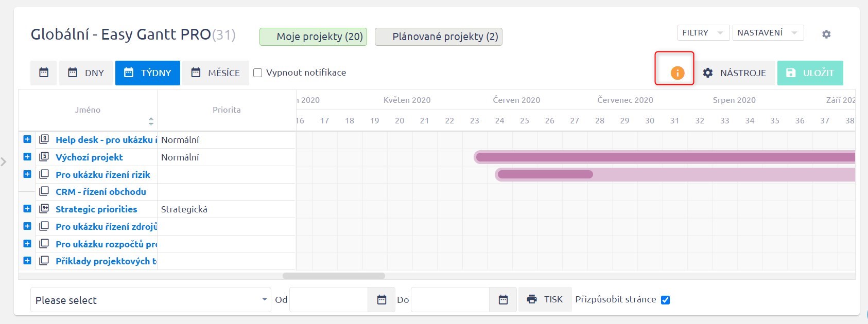Viewport: 868px width, 324px height.
Task: Click week number 24 in the timeline header
Action: coord(499,121)
